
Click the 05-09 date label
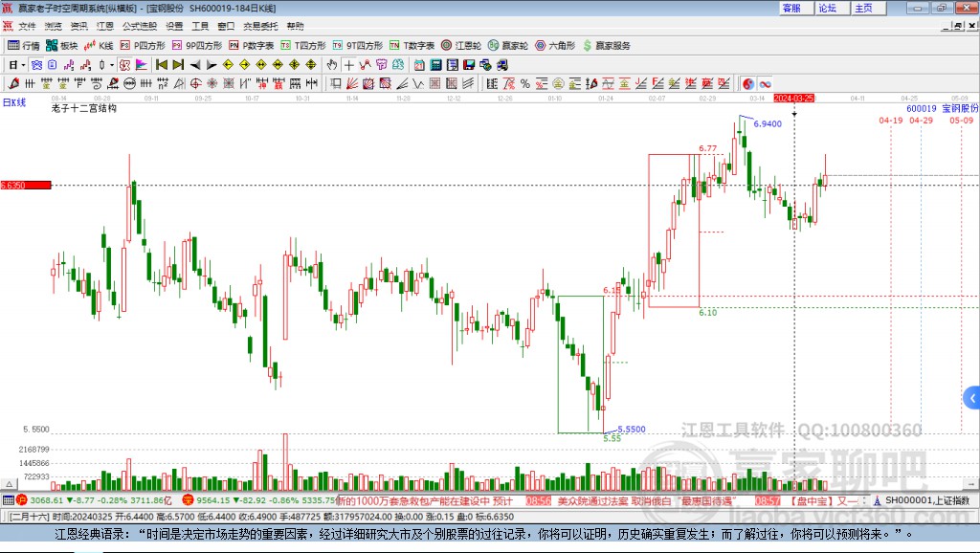pos(961,120)
